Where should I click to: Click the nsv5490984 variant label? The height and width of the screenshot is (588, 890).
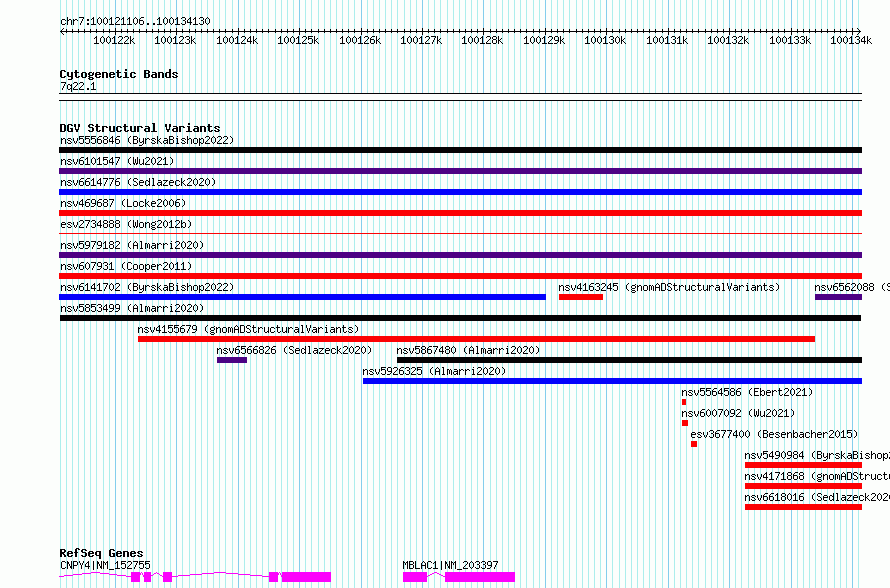tap(817, 455)
